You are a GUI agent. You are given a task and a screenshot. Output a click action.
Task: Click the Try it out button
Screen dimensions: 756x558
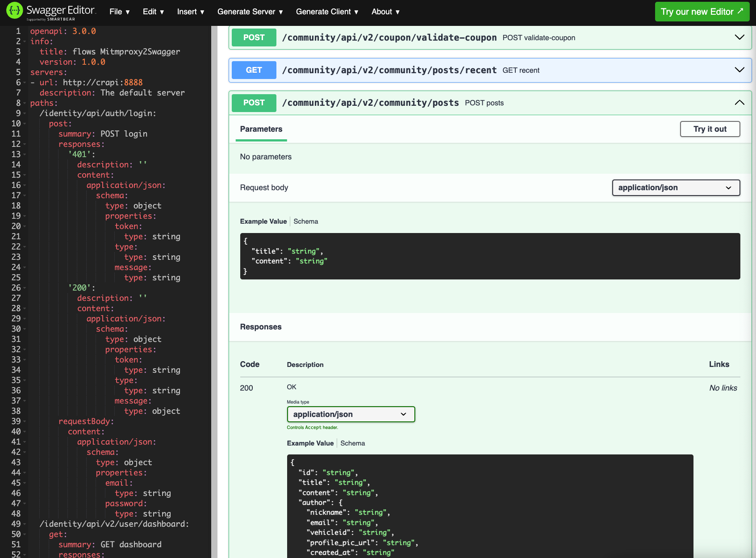(x=710, y=129)
